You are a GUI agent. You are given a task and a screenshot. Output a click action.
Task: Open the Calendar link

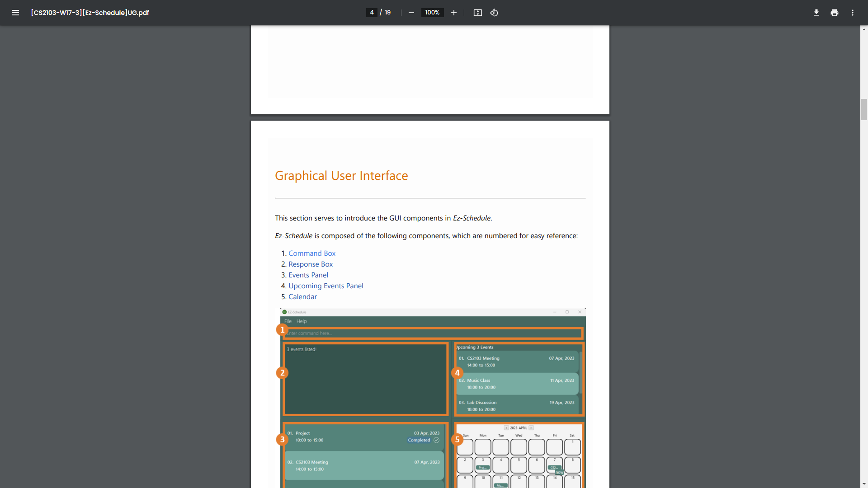[302, 297]
